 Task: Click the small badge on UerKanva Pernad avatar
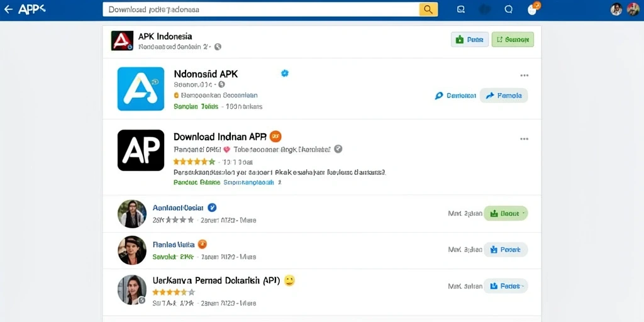coord(142,300)
